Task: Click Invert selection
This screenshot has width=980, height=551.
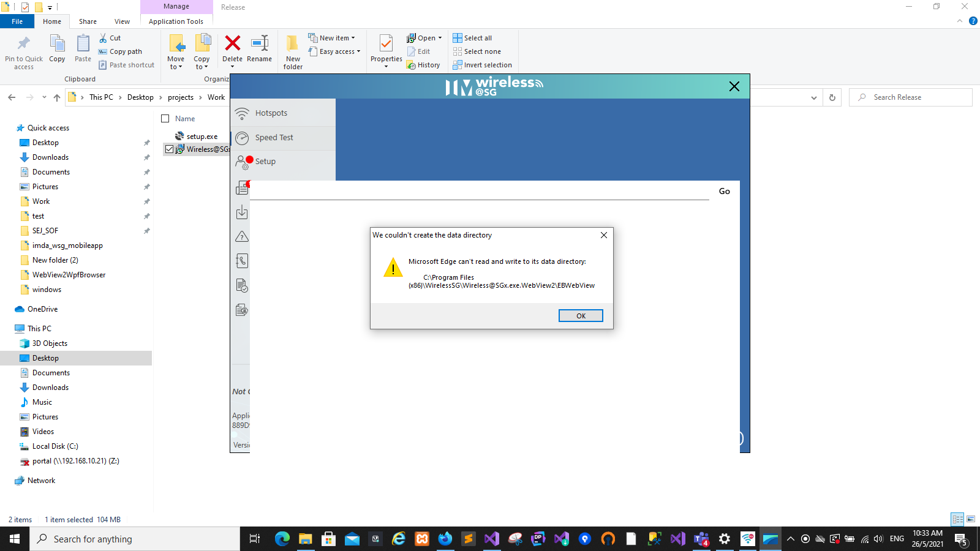Action: [x=482, y=65]
